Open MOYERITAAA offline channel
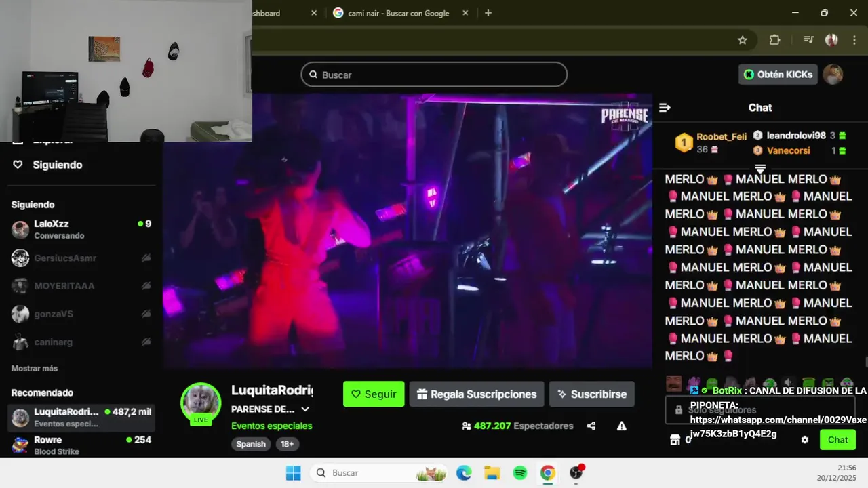The image size is (868, 488). coord(81,286)
